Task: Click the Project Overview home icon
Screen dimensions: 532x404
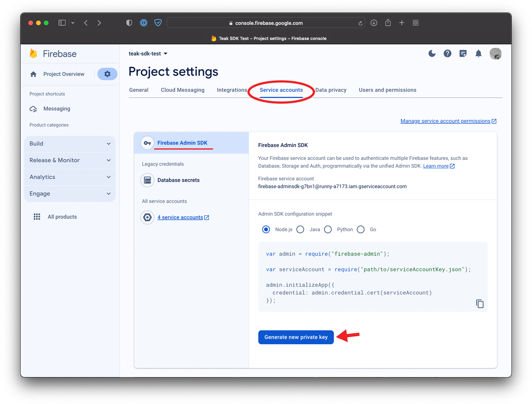Action: click(x=33, y=74)
